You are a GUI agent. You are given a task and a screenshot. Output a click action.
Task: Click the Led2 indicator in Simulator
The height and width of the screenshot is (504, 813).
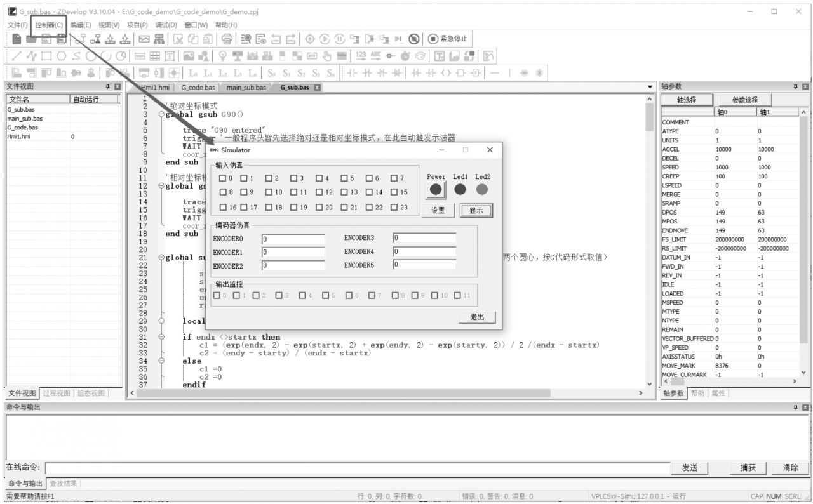(483, 189)
